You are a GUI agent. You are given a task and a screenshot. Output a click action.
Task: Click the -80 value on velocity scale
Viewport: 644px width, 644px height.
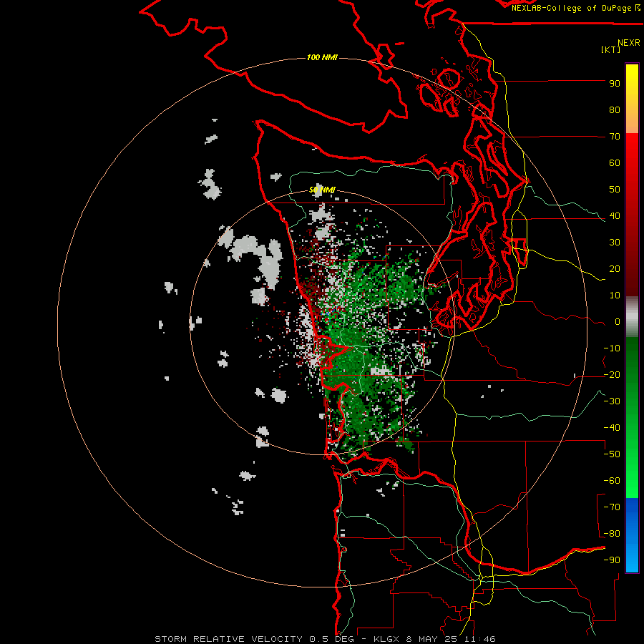(x=612, y=534)
